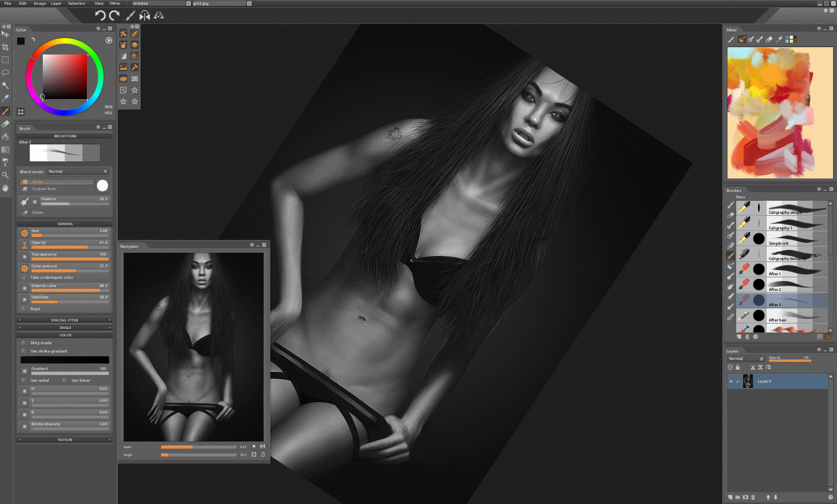Select the Paint bucket fill tool

coord(5,137)
